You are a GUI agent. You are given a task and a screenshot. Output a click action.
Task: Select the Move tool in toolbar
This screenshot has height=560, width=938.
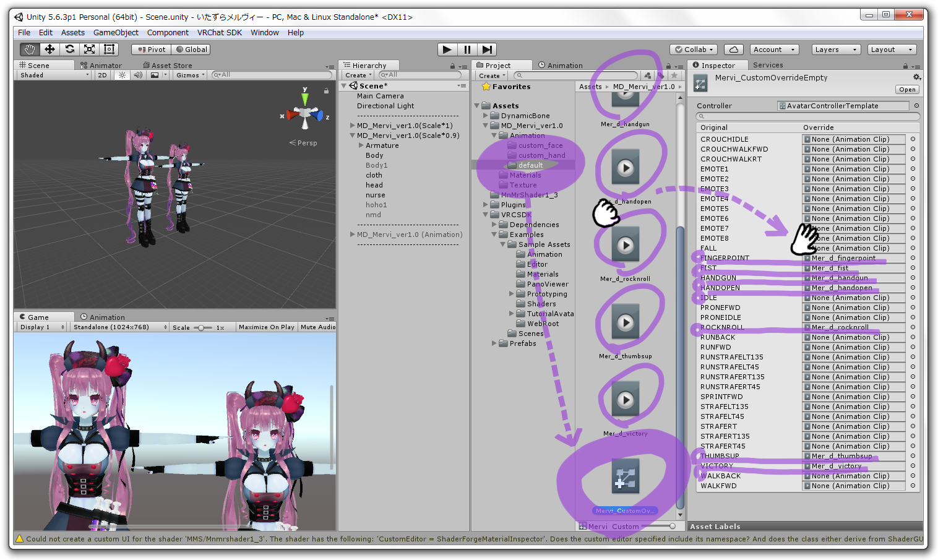(49, 50)
